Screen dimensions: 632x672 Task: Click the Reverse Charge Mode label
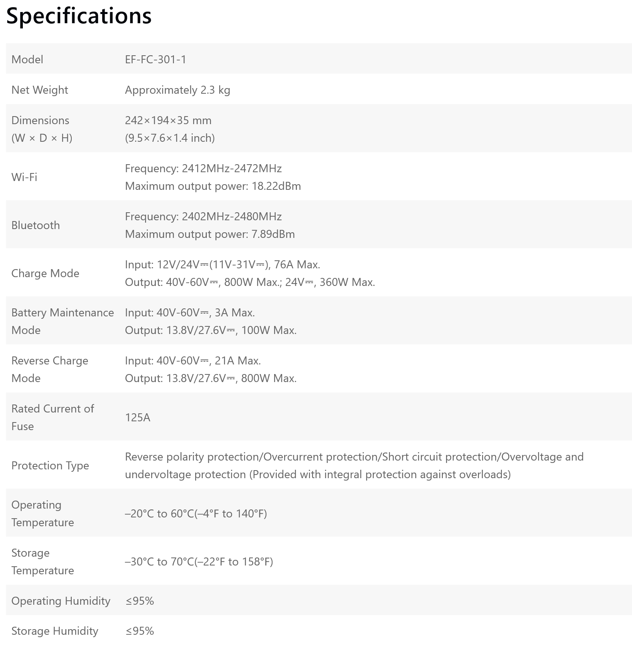(x=50, y=369)
